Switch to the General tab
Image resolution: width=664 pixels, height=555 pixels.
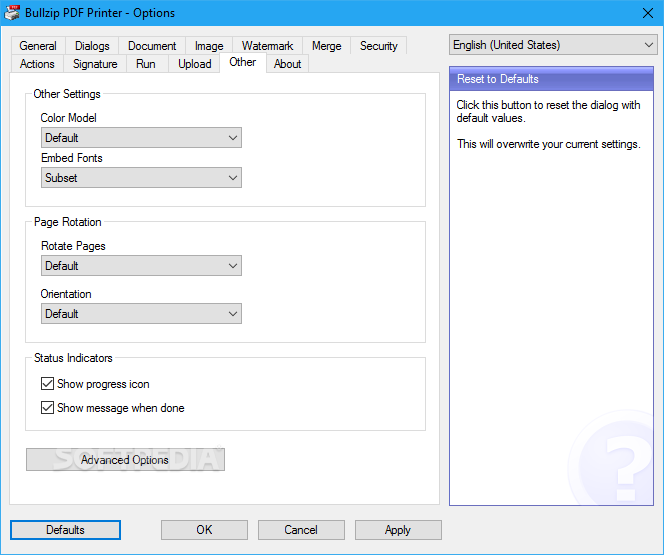pyautogui.click(x=38, y=46)
